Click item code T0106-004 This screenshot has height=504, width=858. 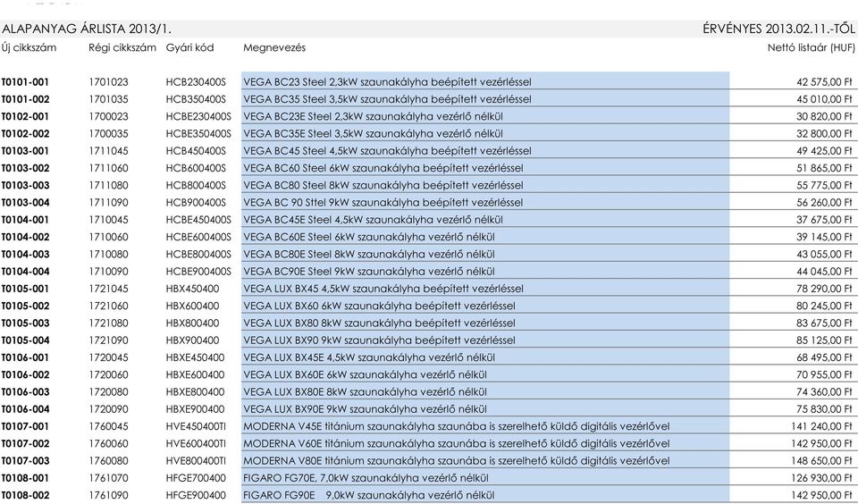click(x=25, y=409)
